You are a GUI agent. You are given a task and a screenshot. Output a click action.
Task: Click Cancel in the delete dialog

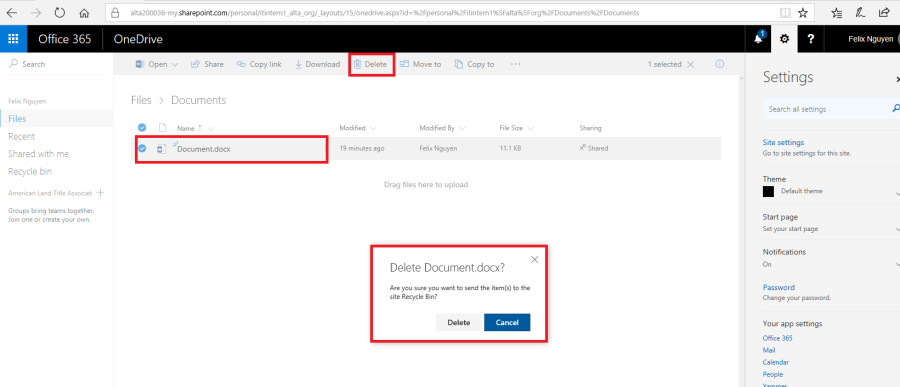[507, 323]
